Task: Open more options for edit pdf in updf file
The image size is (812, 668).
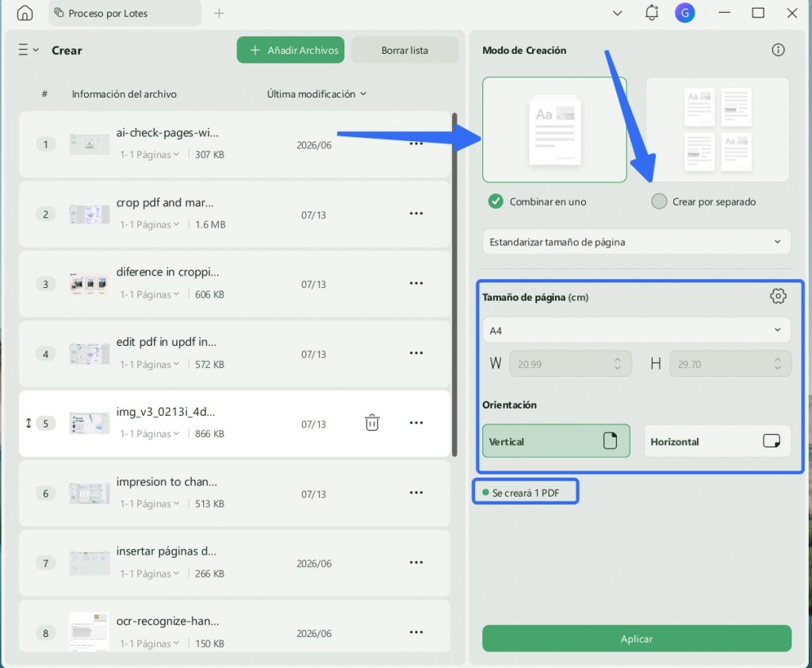Action: click(416, 353)
